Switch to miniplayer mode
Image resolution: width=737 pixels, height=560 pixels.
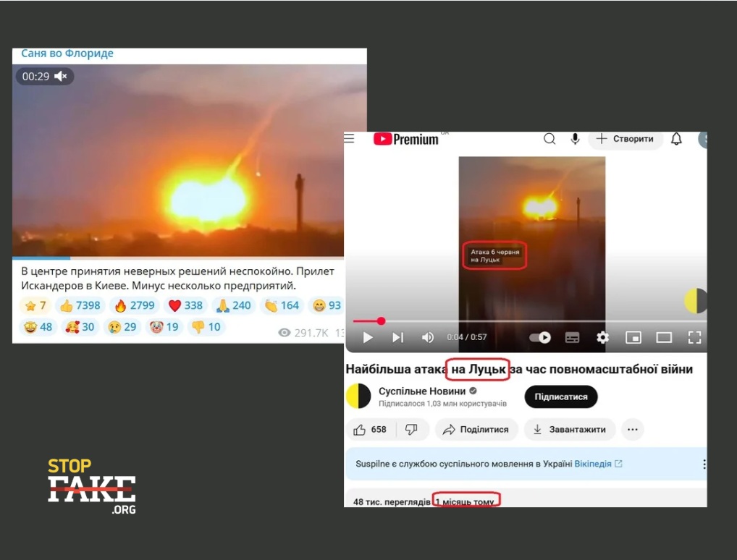633,337
